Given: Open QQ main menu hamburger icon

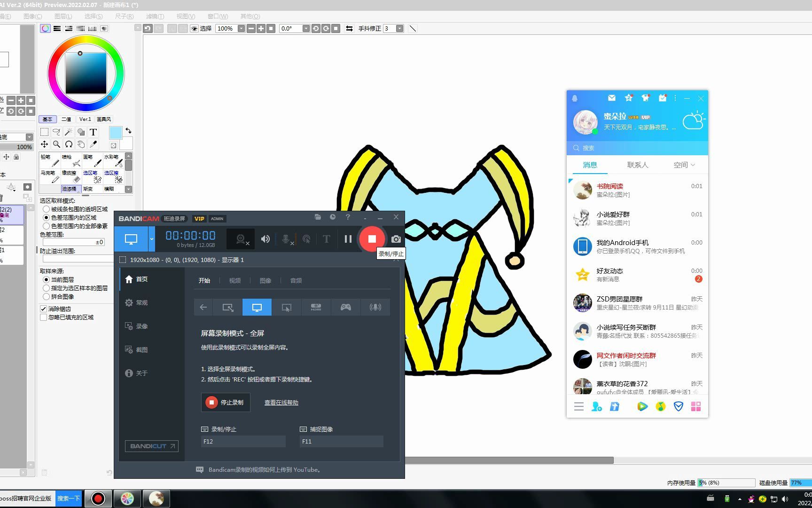Looking at the screenshot, I should pos(579,406).
